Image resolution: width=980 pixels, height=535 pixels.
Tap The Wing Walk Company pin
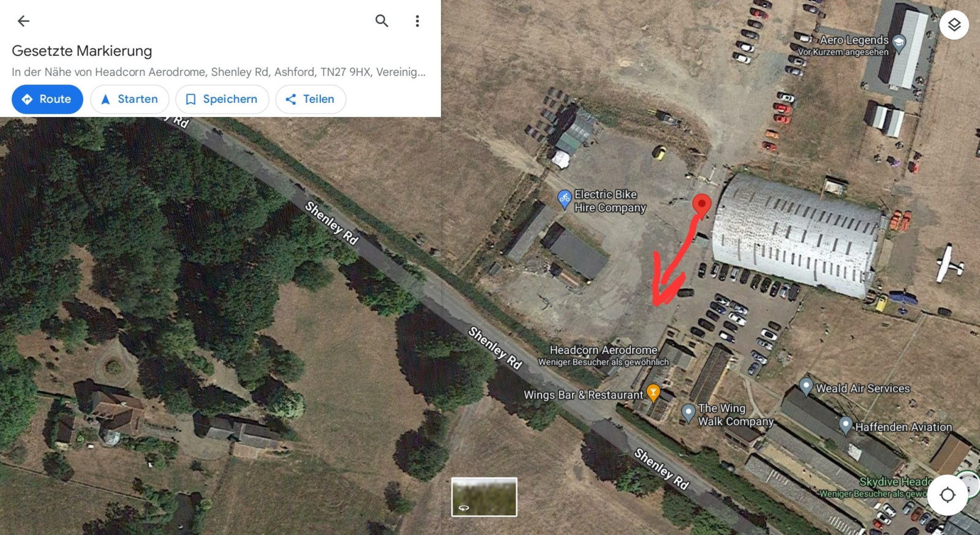(688, 413)
